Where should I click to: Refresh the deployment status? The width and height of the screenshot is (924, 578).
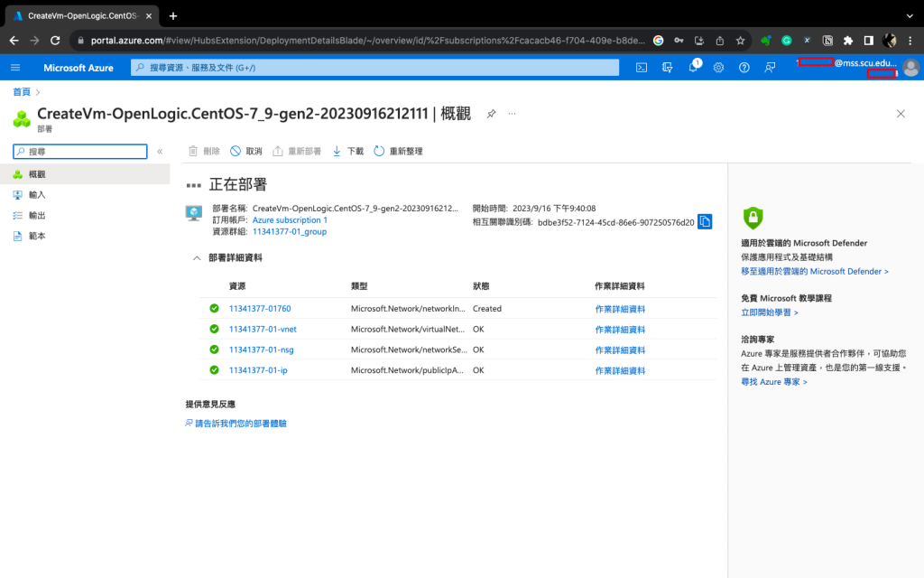pyautogui.click(x=398, y=151)
